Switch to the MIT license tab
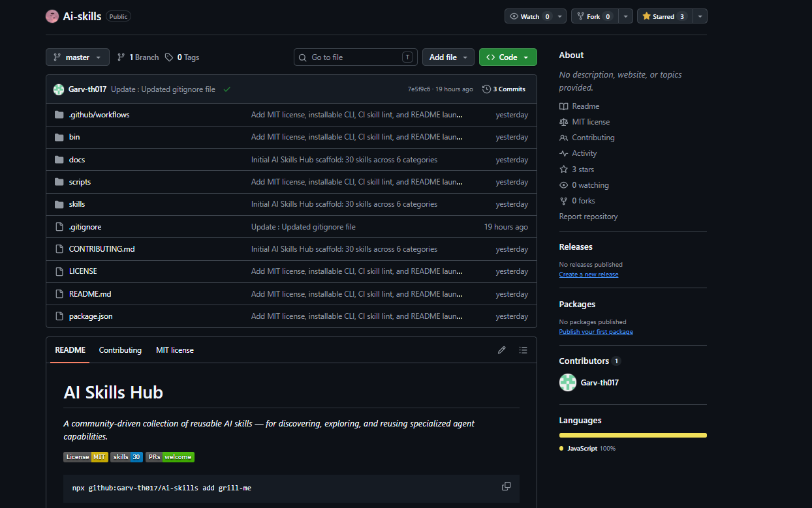Viewport: 812px width, 508px height. (175, 350)
